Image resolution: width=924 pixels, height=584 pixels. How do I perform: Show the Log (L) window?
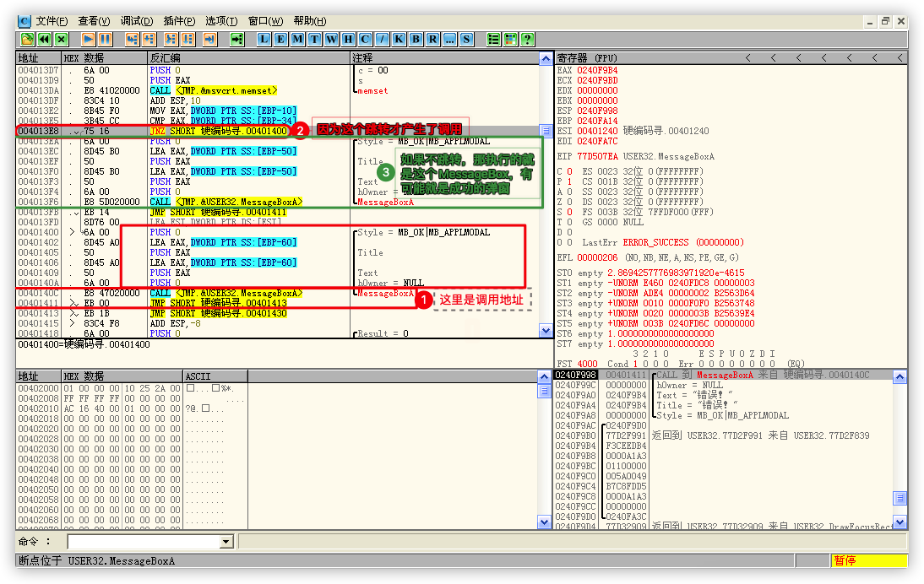(264, 39)
